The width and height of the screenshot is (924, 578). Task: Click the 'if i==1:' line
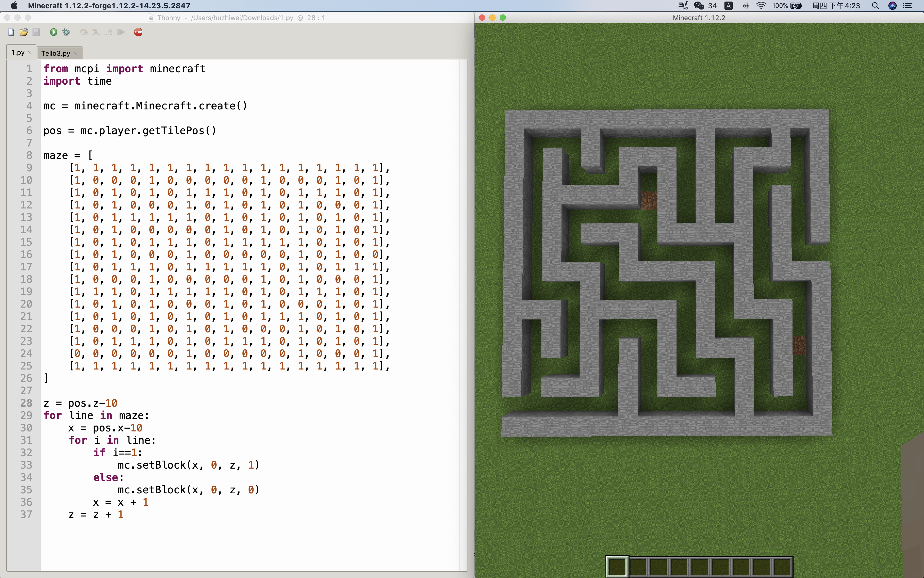coord(118,453)
